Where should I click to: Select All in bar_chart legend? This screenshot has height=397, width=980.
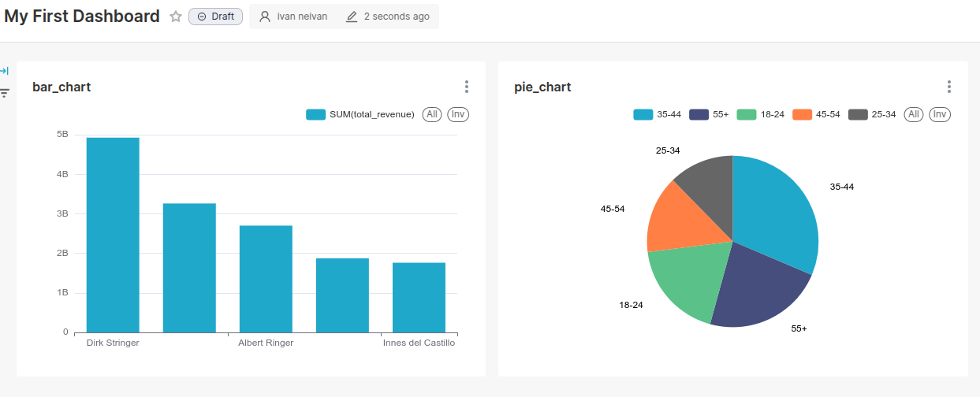click(x=431, y=115)
